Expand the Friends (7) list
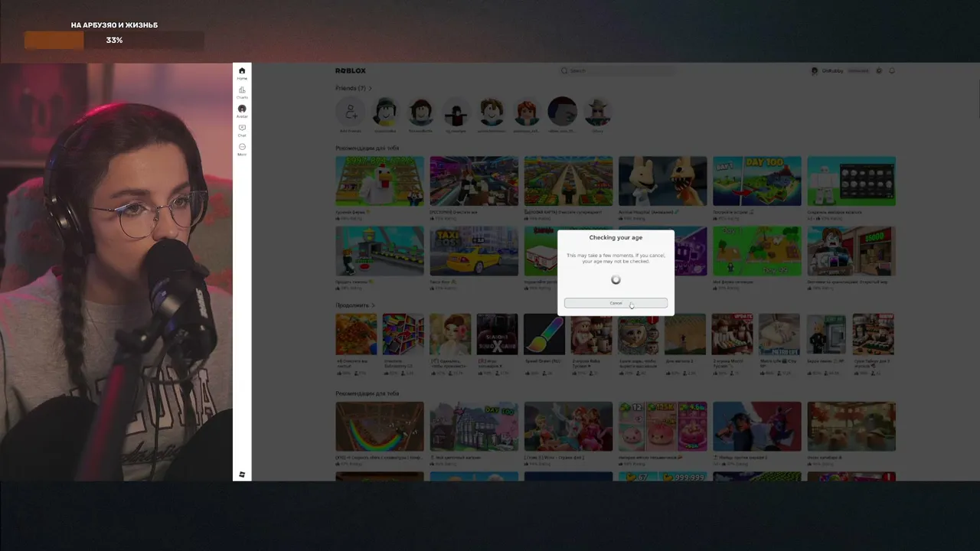The height and width of the screenshot is (551, 980). 354,88
